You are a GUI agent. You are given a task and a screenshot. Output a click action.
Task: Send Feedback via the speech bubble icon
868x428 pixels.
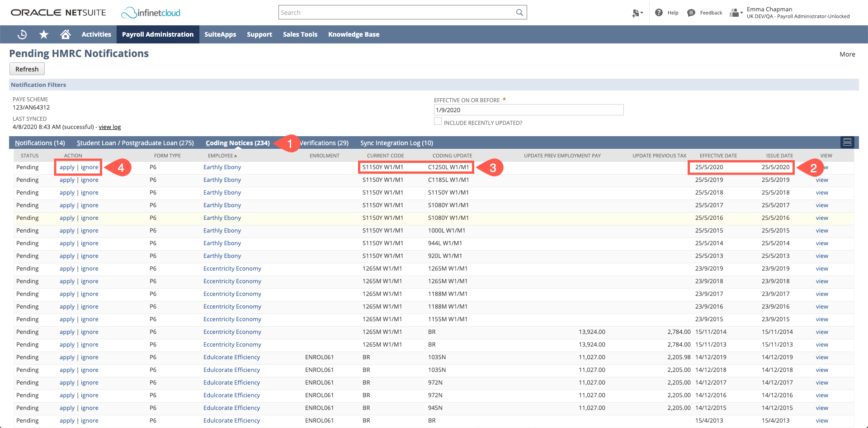click(691, 12)
